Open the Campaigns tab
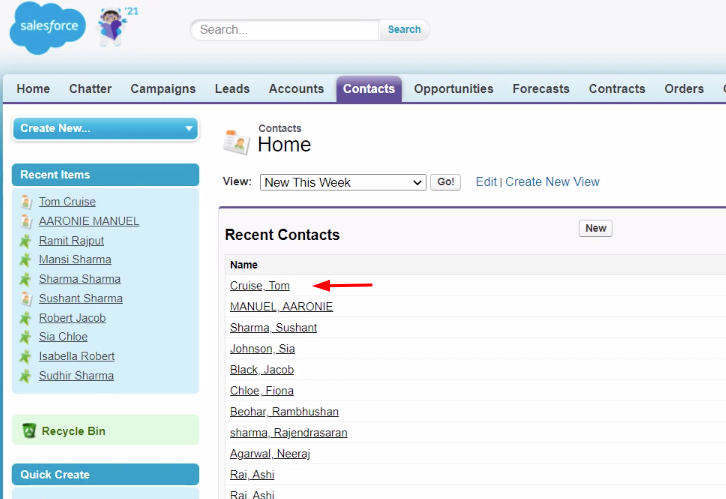Viewport: 726px width, 499px height. click(x=163, y=88)
